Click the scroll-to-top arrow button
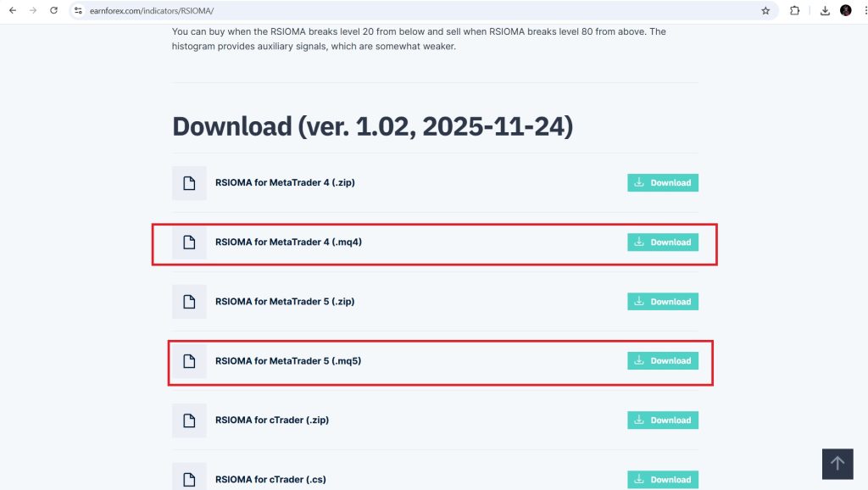The height and width of the screenshot is (490, 868). click(x=837, y=464)
